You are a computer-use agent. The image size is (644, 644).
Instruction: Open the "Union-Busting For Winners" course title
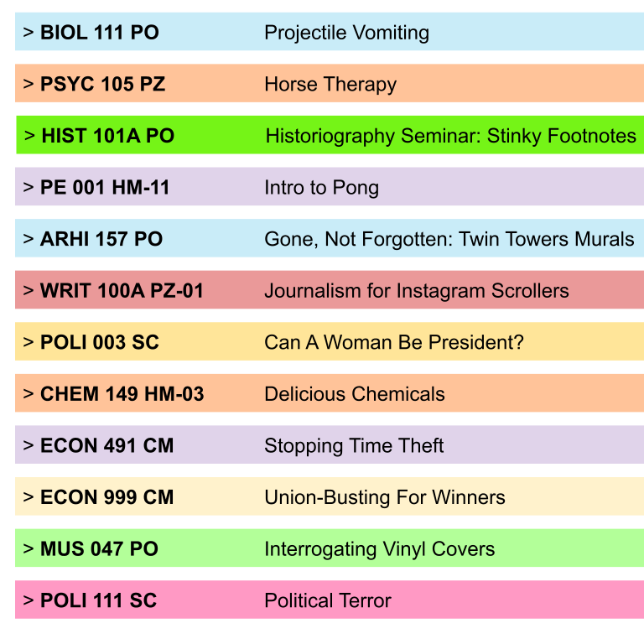(x=384, y=497)
